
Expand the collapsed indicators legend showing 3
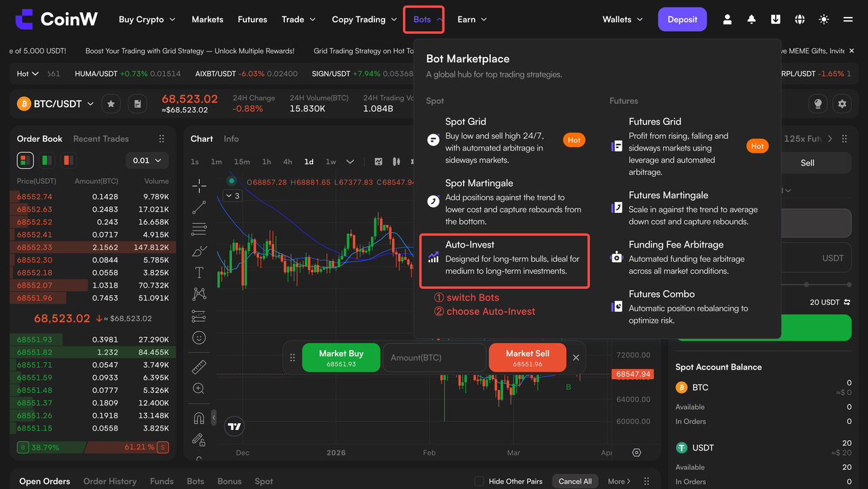pyautogui.click(x=233, y=196)
